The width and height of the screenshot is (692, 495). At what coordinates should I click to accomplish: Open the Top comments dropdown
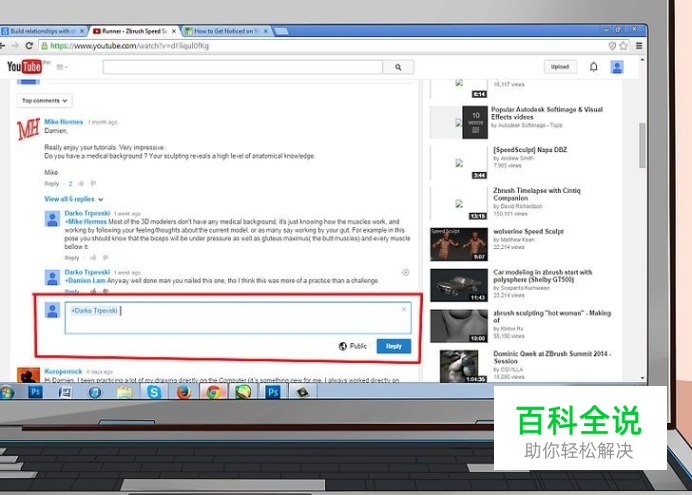45,101
